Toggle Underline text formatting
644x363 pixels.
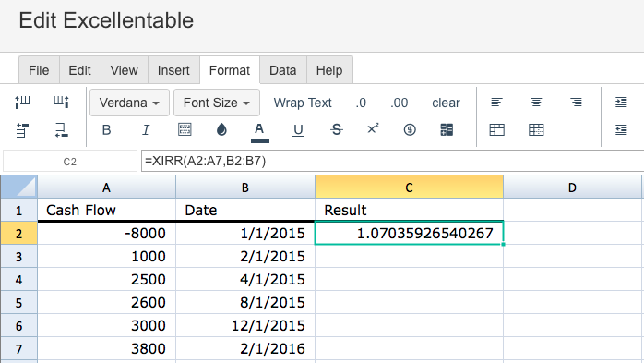click(x=298, y=130)
